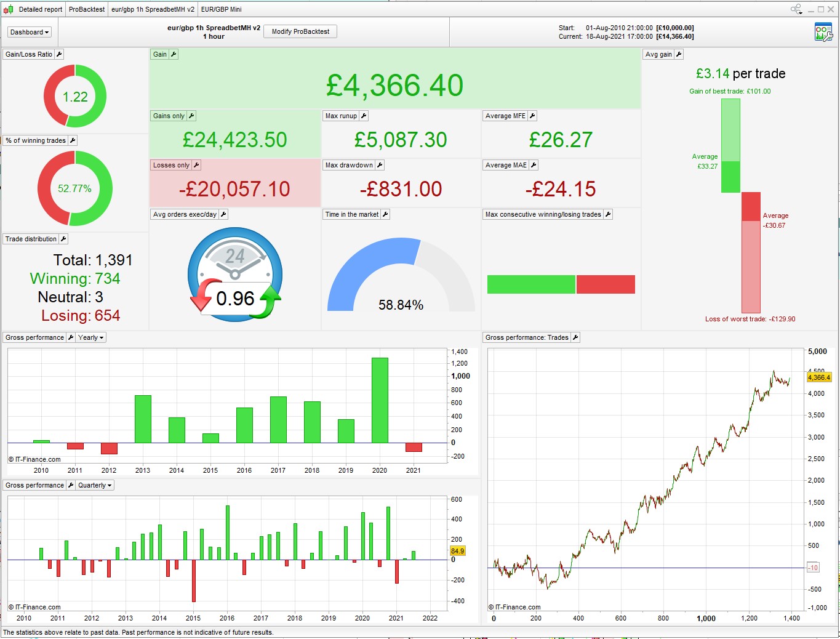Click the "1 hour" timeframe text in header
Screen dimensions: 840x639
click(214, 36)
